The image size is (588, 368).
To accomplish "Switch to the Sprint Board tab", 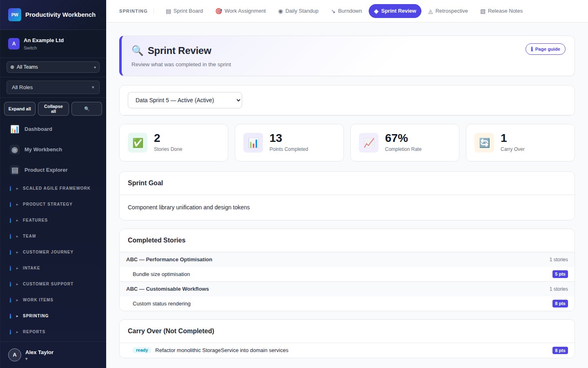I will click(x=184, y=11).
